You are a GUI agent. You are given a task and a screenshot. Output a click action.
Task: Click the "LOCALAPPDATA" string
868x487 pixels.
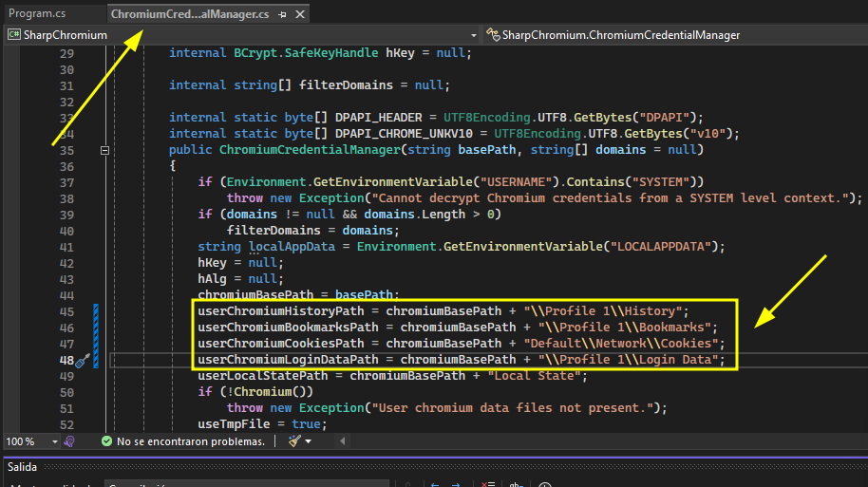pos(661,247)
